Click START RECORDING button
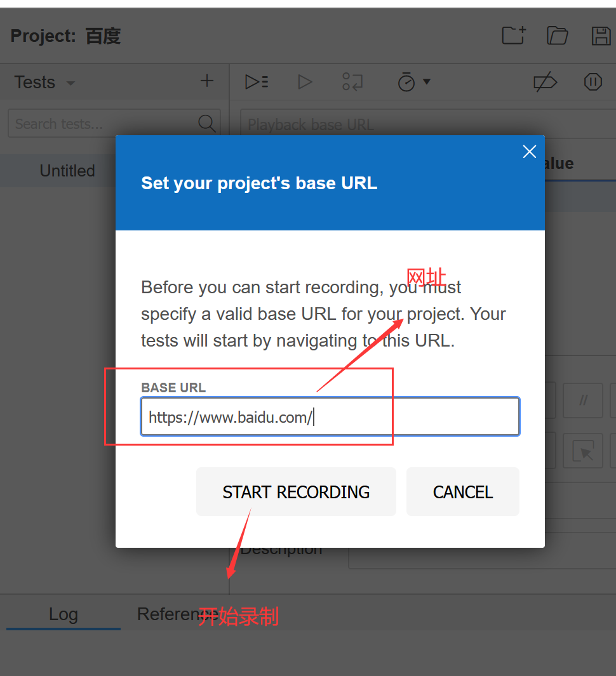 296,491
